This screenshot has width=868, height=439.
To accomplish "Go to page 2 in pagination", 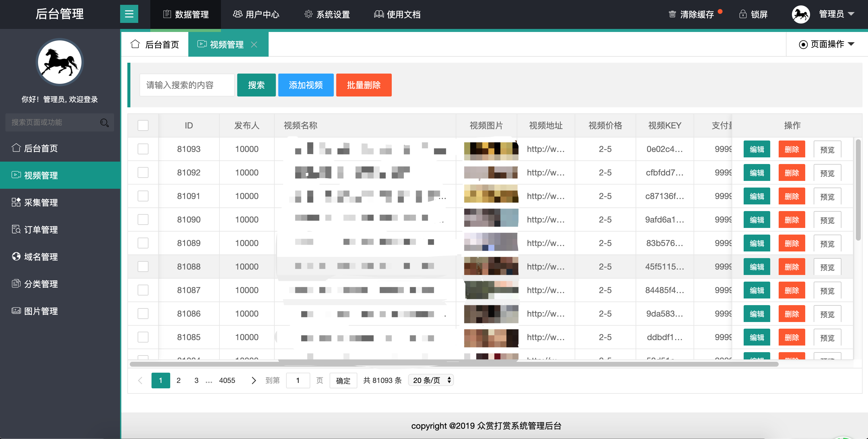I will click(179, 381).
